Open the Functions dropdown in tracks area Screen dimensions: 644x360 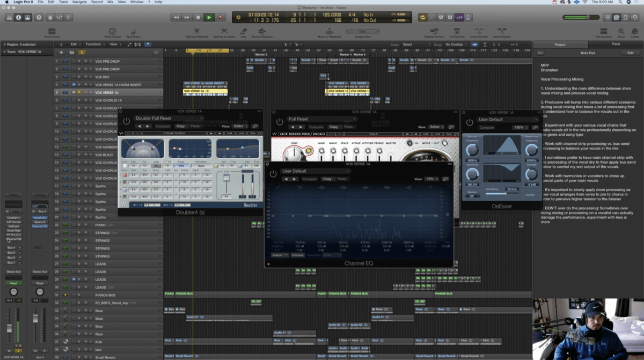pos(94,44)
